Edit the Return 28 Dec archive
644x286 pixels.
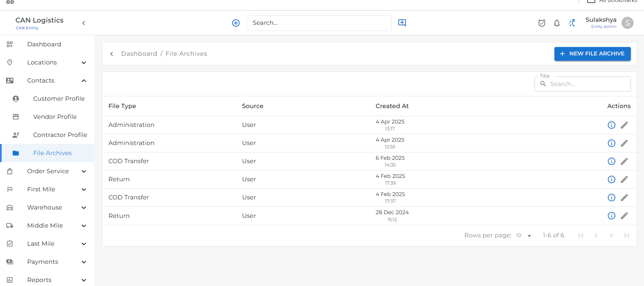pos(624,216)
